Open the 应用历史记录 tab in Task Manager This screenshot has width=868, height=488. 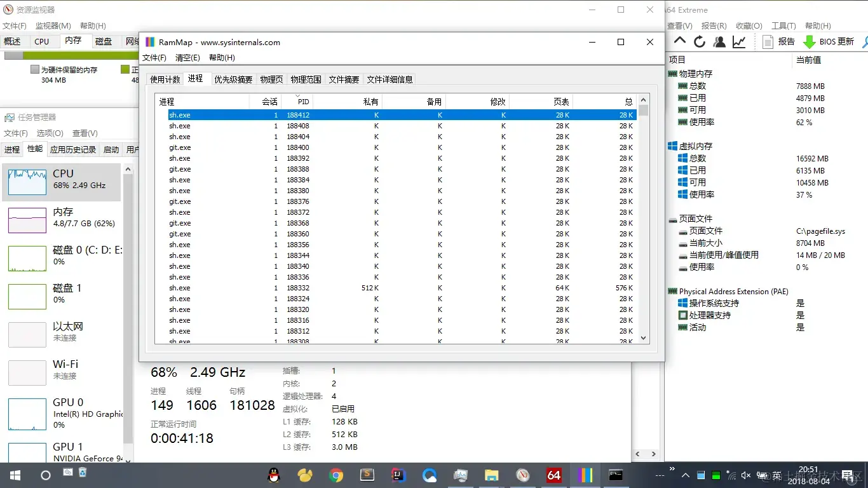(x=73, y=149)
